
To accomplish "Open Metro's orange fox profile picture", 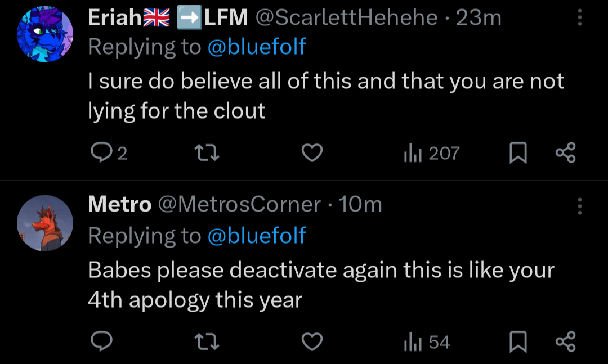I will [45, 223].
